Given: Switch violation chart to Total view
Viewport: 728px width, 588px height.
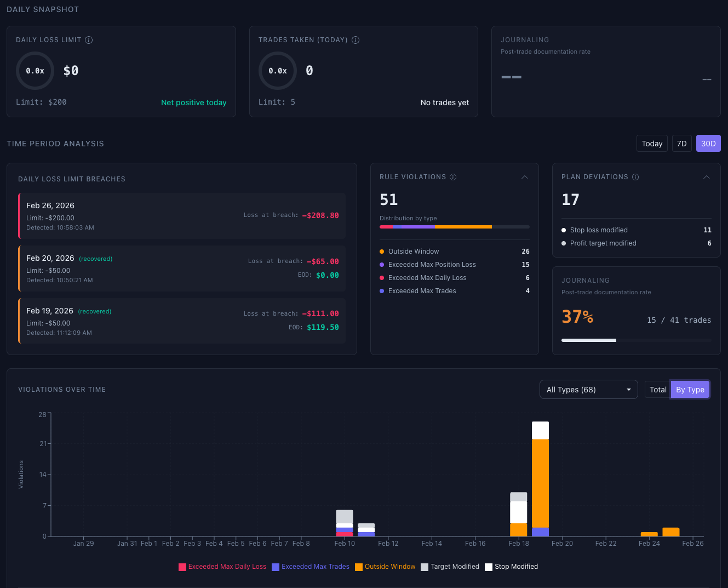Looking at the screenshot, I should [657, 389].
